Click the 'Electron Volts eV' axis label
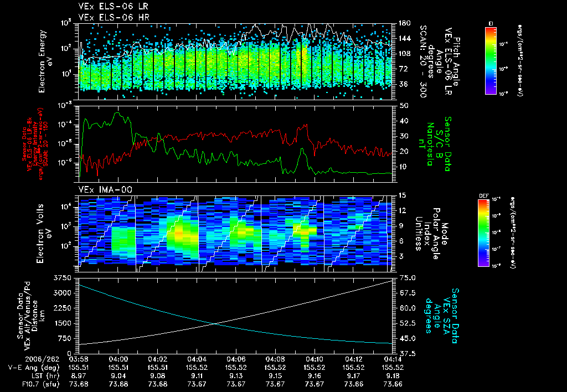The width and height of the screenshot is (567, 392). tap(43, 233)
